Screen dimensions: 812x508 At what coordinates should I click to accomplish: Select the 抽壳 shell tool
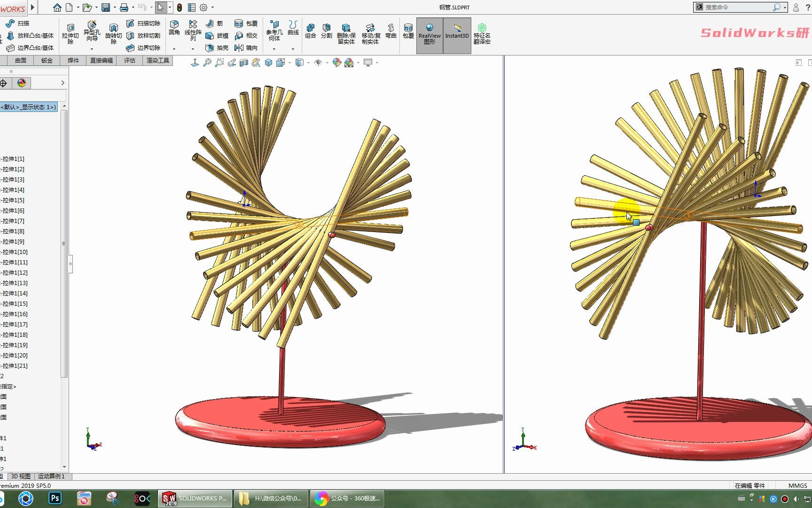(217, 48)
